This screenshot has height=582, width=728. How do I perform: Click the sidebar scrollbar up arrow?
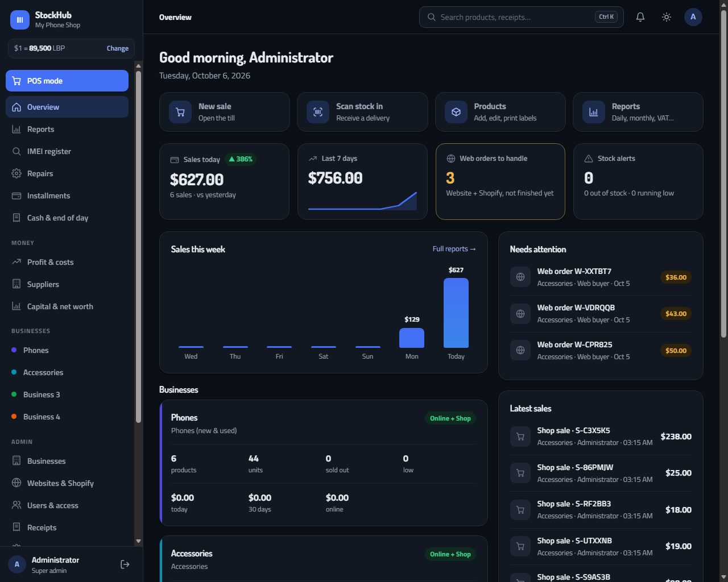point(138,66)
